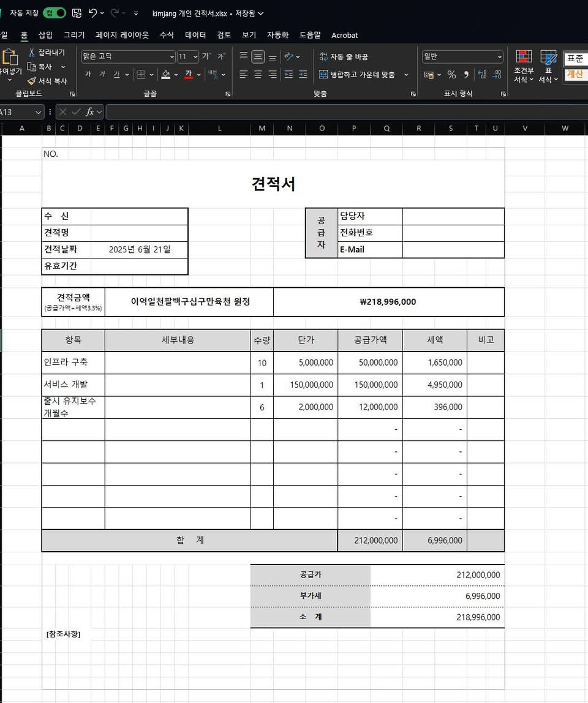Click the Undo icon
The height and width of the screenshot is (703, 588).
(x=98, y=12)
